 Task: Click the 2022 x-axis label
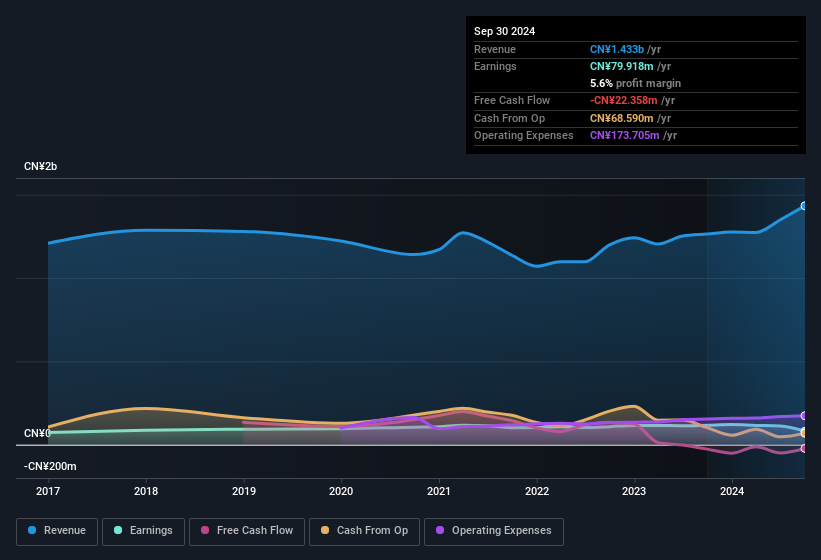537,491
